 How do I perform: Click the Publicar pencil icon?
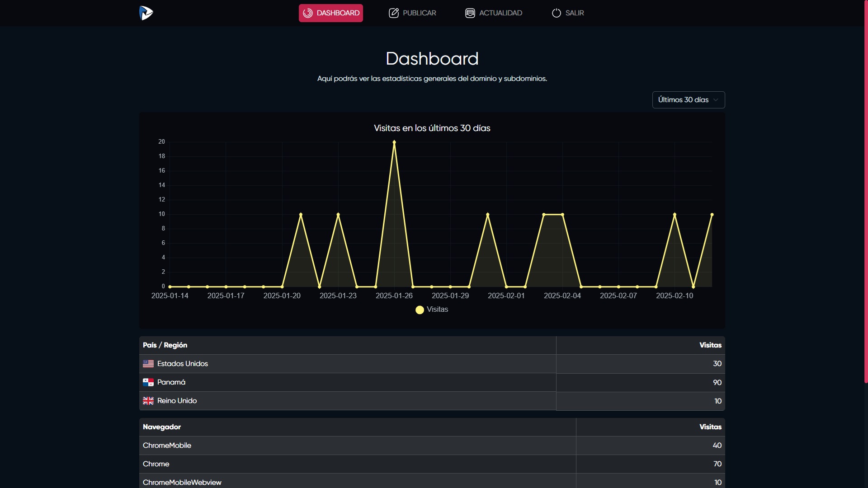394,13
